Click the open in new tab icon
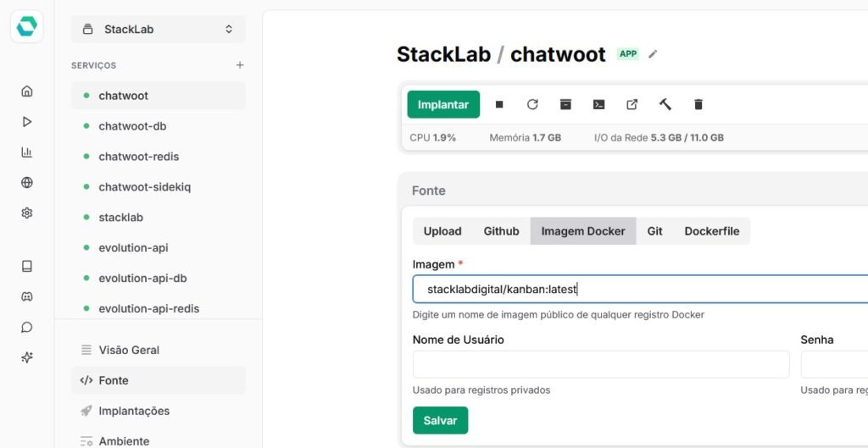This screenshot has width=868, height=448. point(632,104)
